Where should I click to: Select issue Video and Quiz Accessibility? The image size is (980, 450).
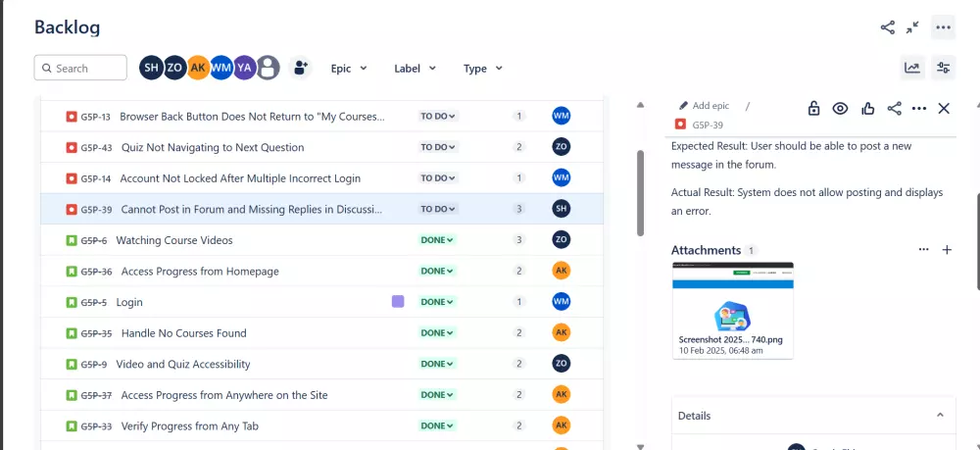point(183,364)
